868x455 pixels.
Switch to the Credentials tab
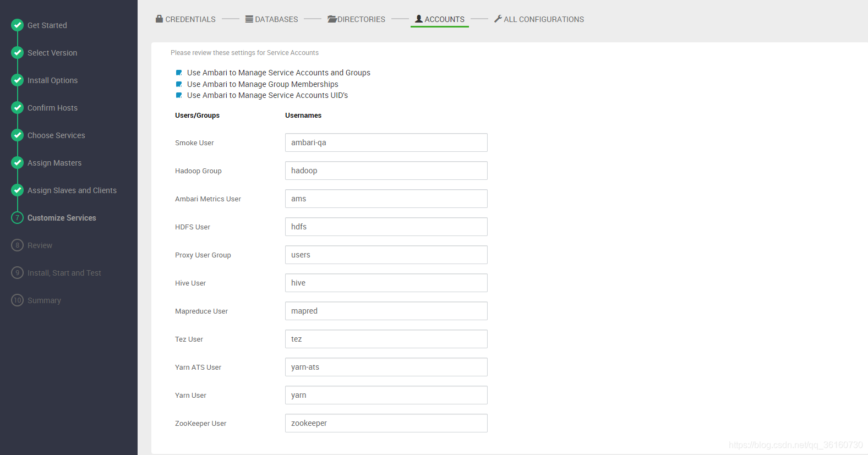pyautogui.click(x=185, y=19)
